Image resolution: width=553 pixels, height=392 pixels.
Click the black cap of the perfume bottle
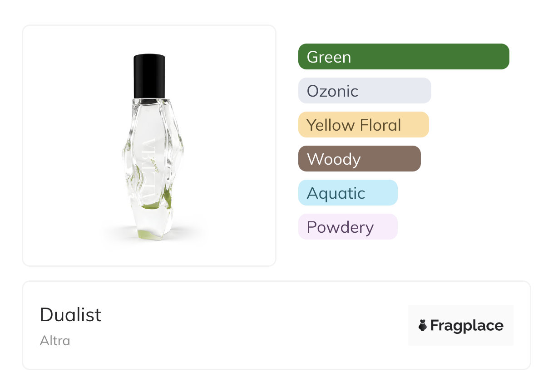pos(149,76)
